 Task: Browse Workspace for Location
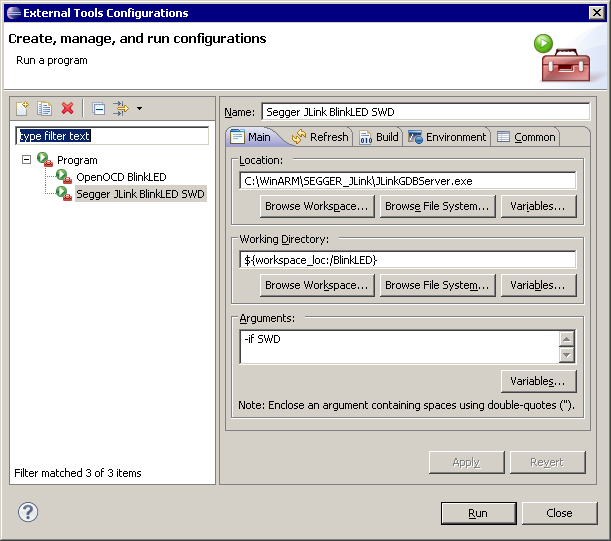pos(317,206)
